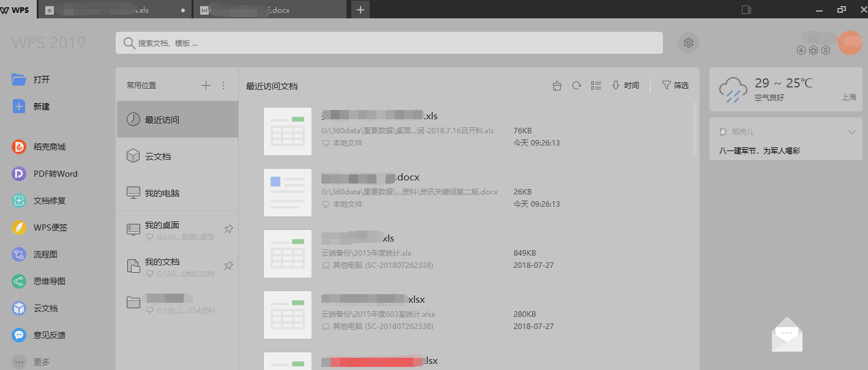Expand the 稻壳儿 panel chevron
The height and width of the screenshot is (370, 868).
(851, 132)
